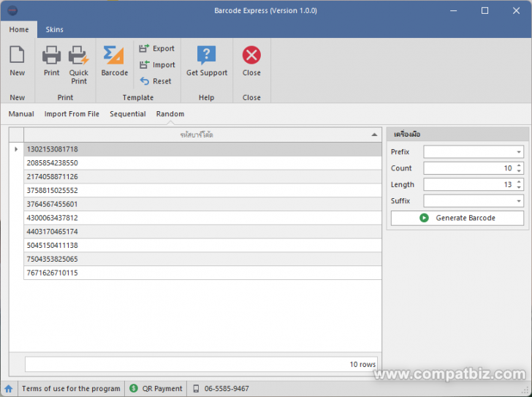Click the Reset template icon
The height and width of the screenshot is (397, 532).
pyautogui.click(x=144, y=81)
